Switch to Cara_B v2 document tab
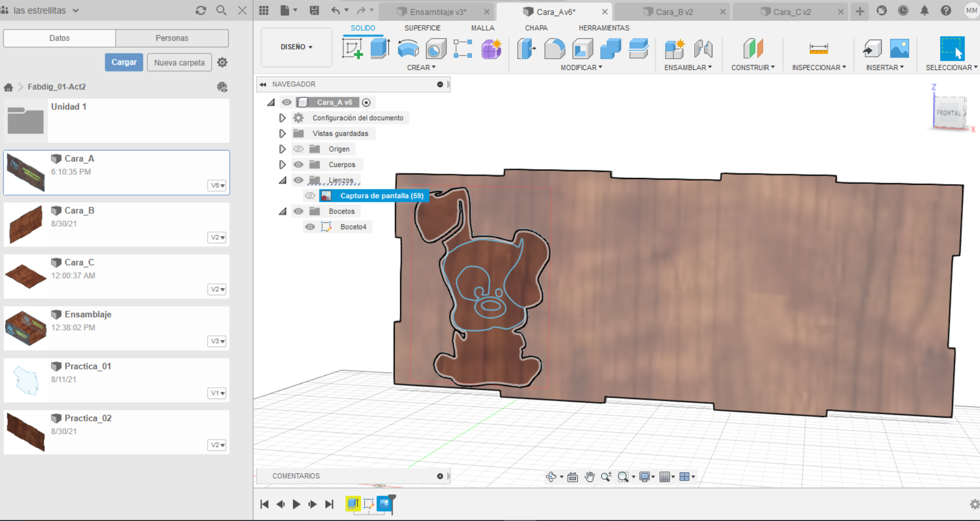Screen dimensions: 980x521 coord(674,12)
